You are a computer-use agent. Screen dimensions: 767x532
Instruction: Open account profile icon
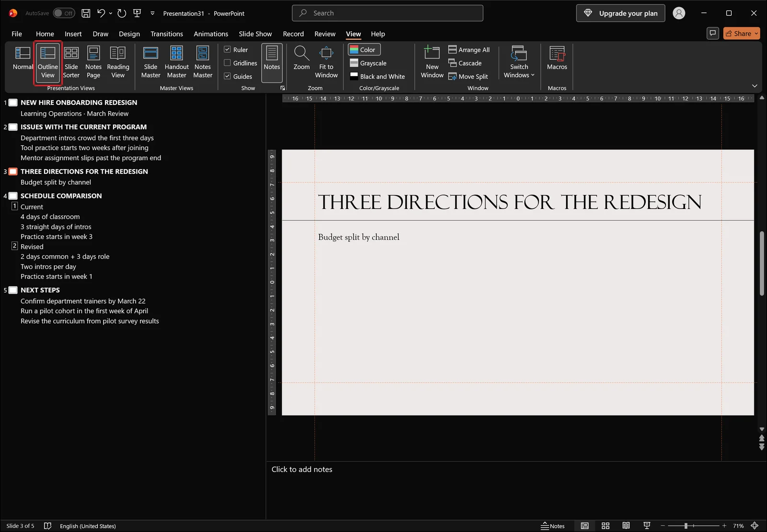[679, 13]
